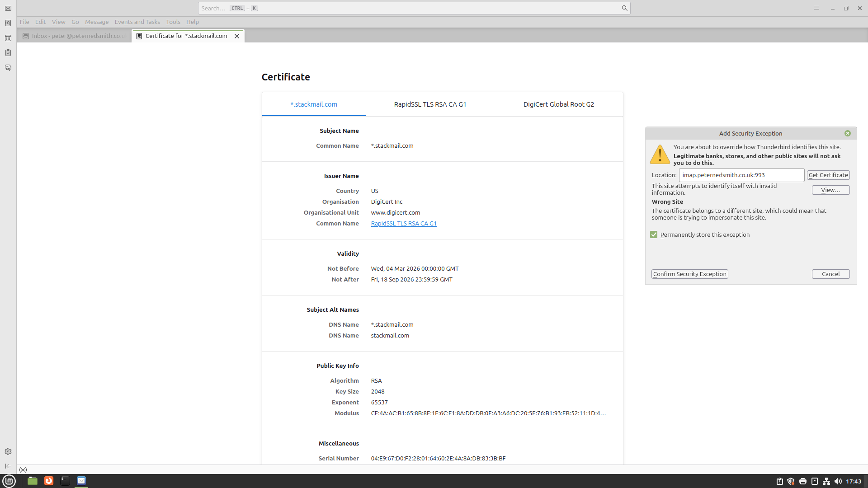Untick Permanently store this exception

[654, 235]
